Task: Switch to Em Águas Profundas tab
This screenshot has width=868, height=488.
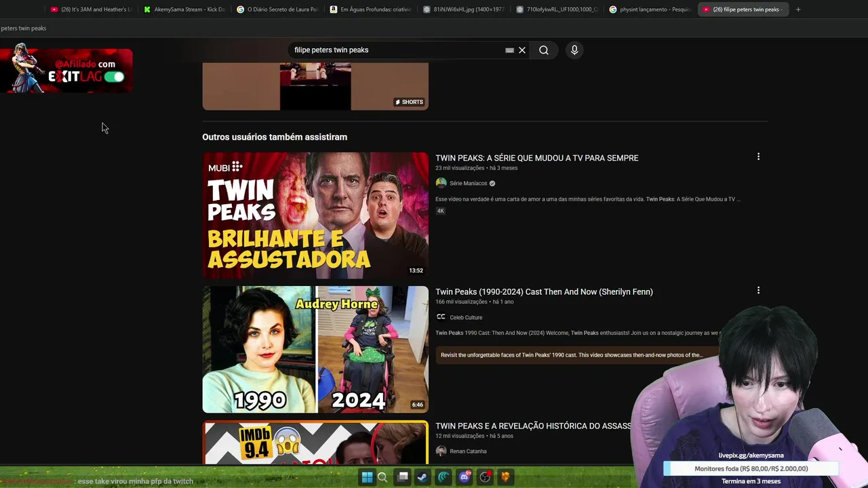Action: 370,9
